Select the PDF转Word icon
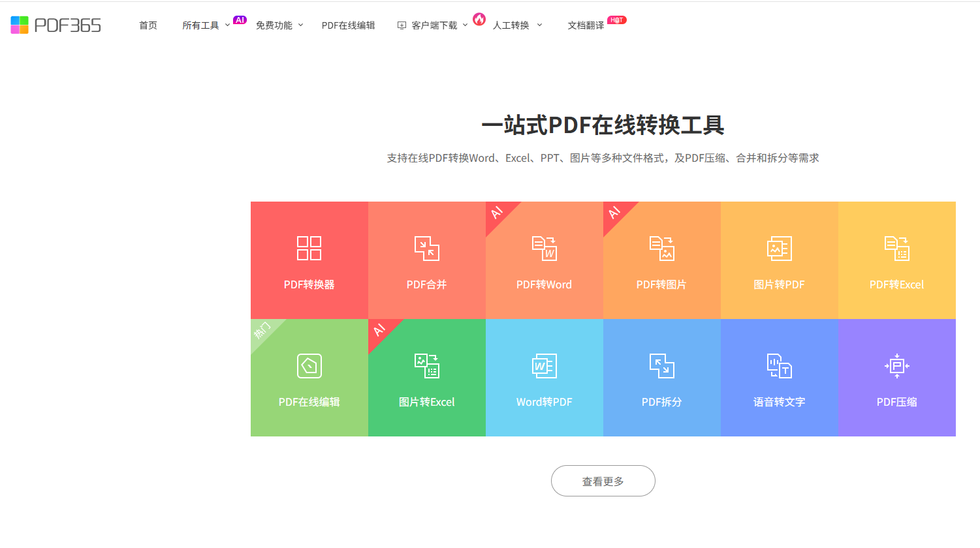Image resolution: width=980 pixels, height=548 pixels. point(544,249)
